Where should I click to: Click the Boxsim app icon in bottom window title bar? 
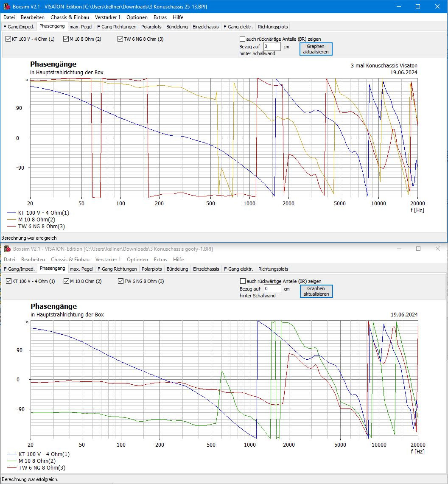(x=7, y=249)
